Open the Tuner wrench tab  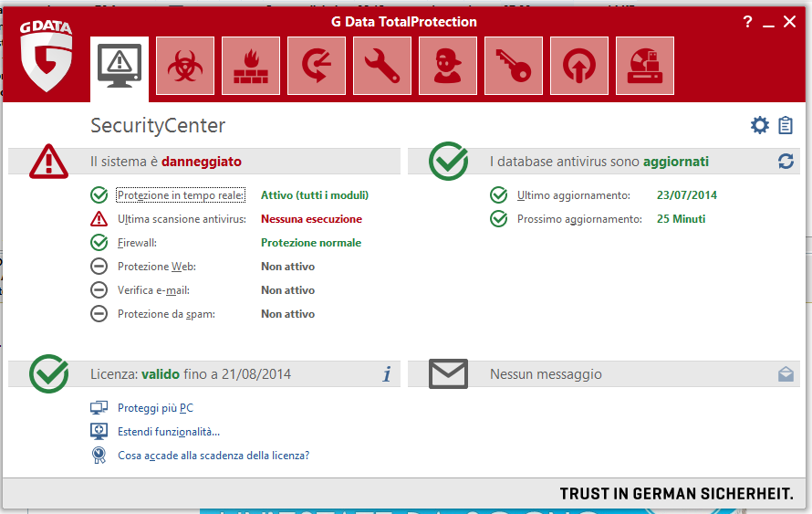point(382,66)
